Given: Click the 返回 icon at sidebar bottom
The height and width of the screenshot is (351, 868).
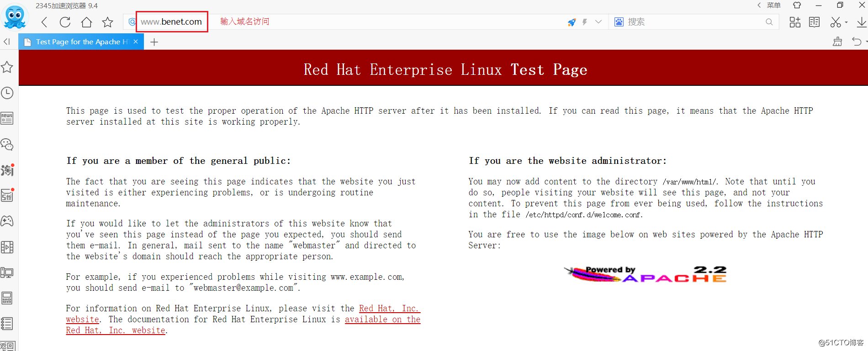Looking at the screenshot, I should (x=8, y=346).
